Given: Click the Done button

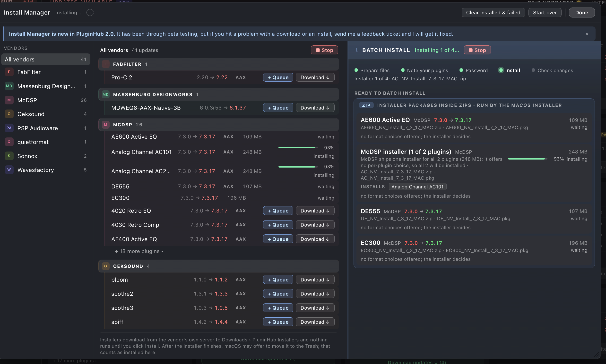Looking at the screenshot, I should tap(581, 13).
